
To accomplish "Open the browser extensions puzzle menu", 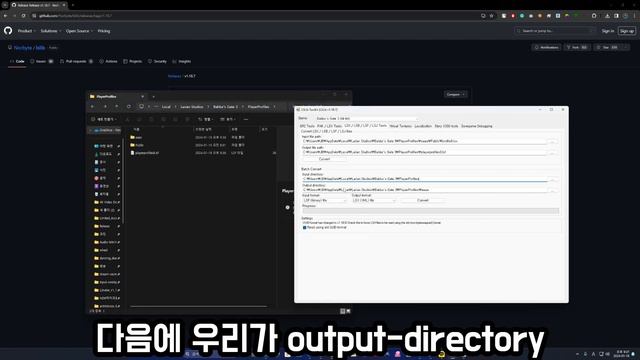I will pos(594,16).
